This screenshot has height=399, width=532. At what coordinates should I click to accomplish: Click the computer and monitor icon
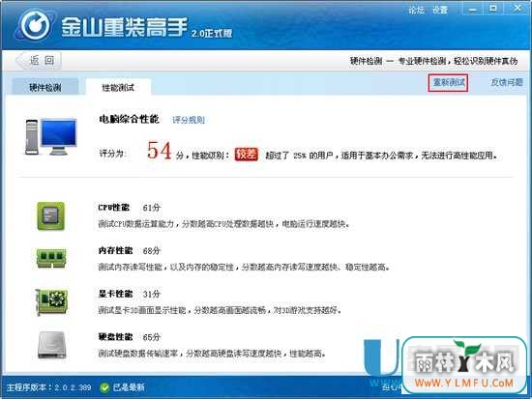point(51,136)
